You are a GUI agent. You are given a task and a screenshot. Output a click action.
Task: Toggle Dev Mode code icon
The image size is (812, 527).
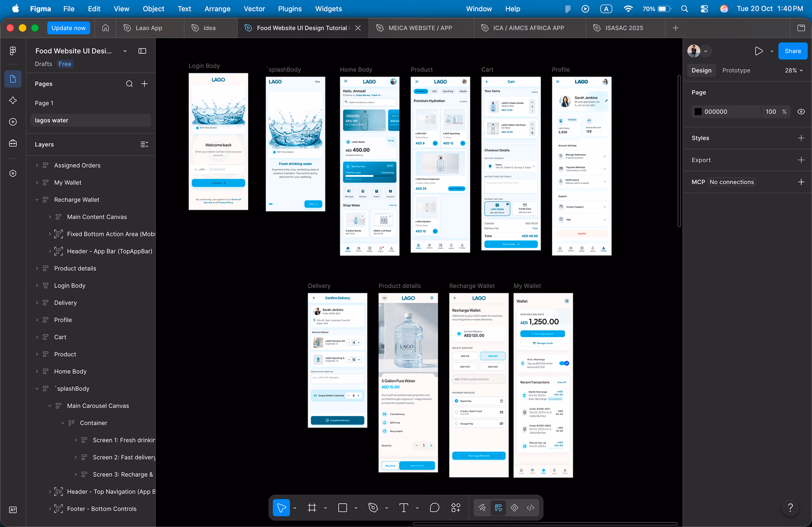[x=531, y=508]
